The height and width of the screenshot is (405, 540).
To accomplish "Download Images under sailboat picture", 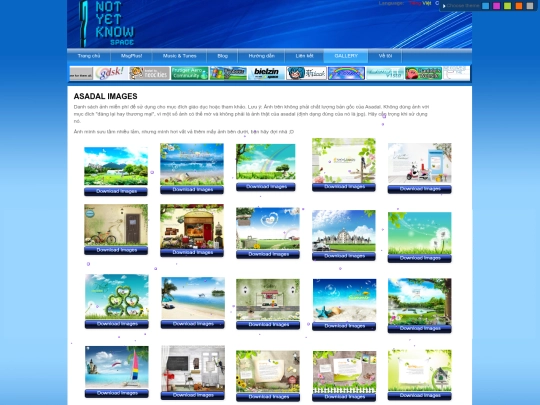I will point(117,393).
